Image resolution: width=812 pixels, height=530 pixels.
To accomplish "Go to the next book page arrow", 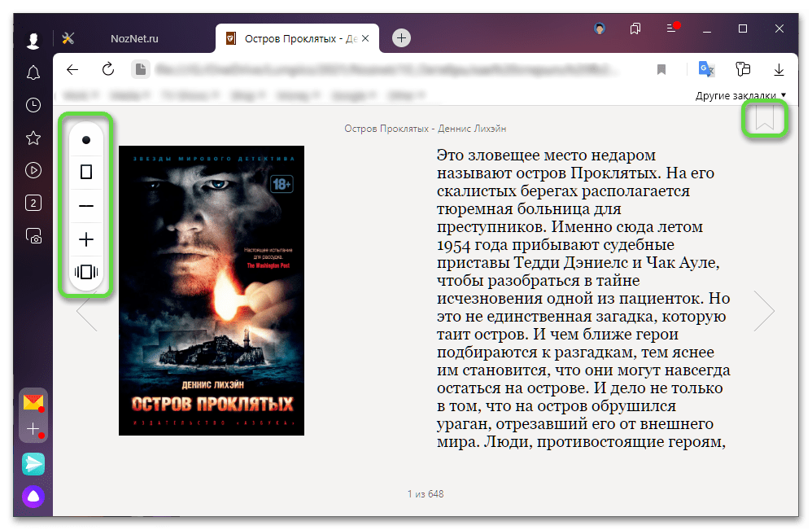I will (763, 310).
